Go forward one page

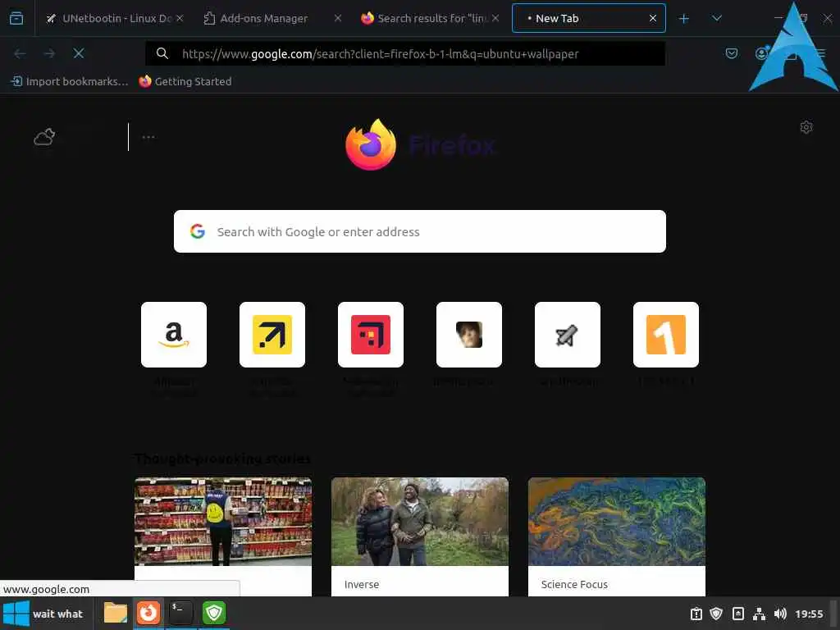click(x=49, y=53)
